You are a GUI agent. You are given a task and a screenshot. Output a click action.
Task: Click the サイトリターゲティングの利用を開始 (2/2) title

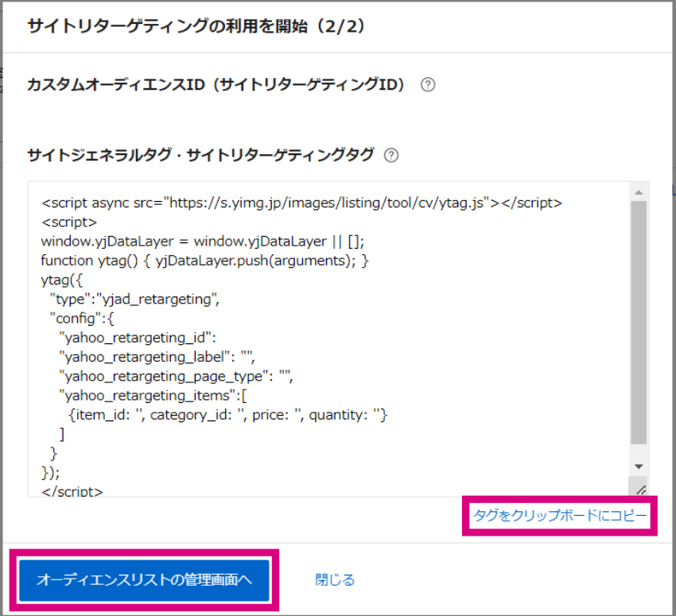(196, 26)
